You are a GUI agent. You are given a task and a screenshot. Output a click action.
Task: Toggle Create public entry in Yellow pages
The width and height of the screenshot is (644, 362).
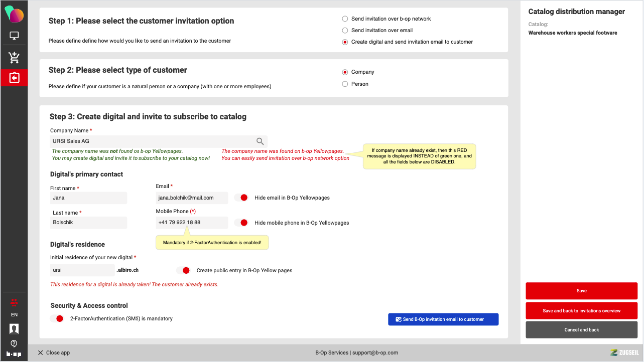point(183,270)
